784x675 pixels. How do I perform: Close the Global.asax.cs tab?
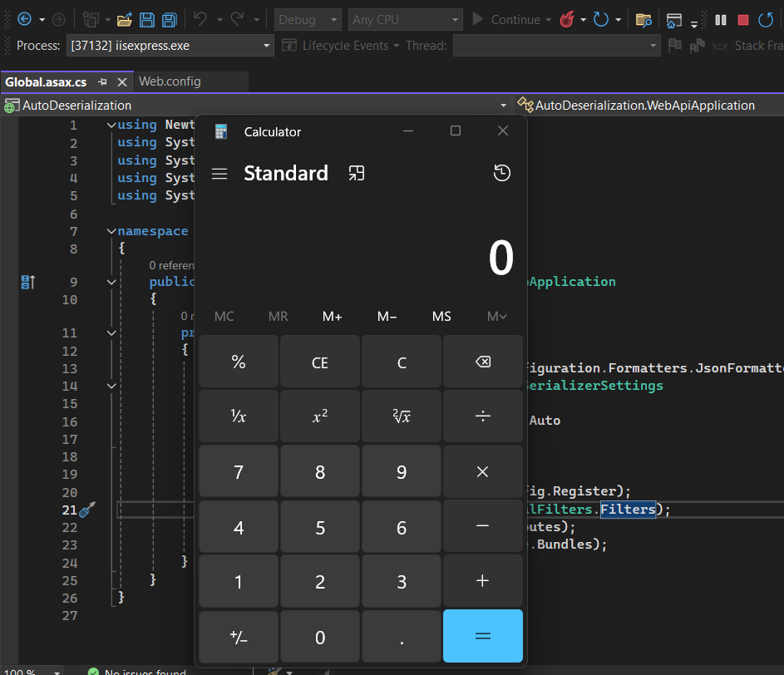tap(122, 82)
